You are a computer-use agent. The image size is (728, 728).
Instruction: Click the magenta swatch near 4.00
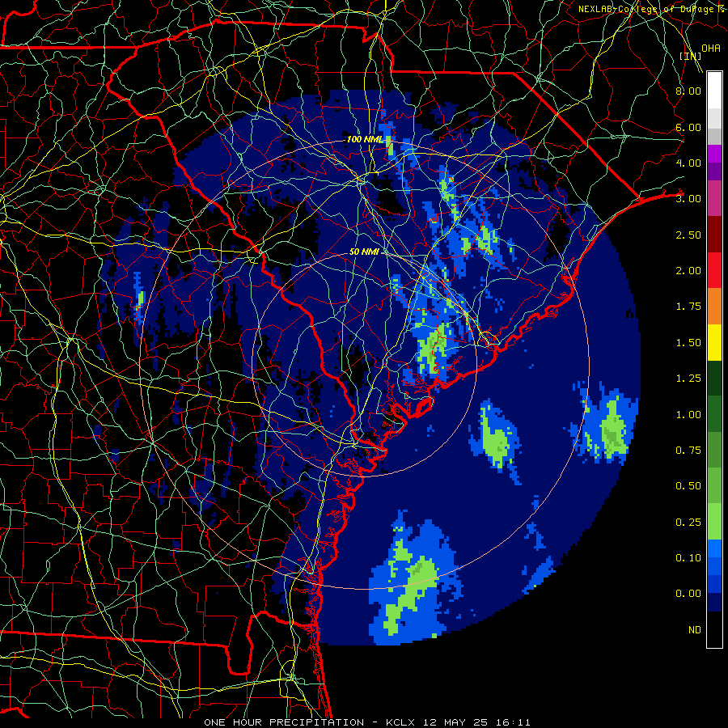click(x=714, y=154)
